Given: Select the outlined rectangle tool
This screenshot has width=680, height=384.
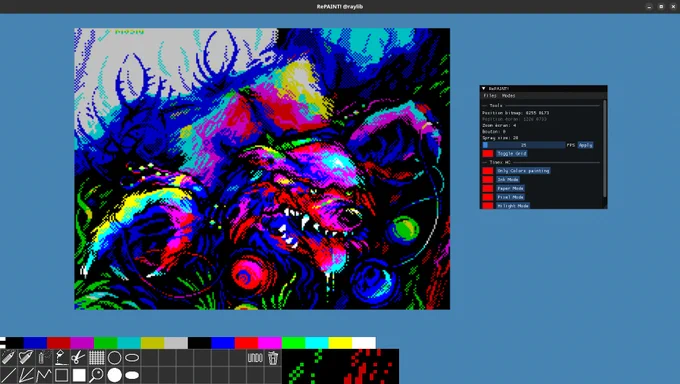Looking at the screenshot, I should click(61, 375).
